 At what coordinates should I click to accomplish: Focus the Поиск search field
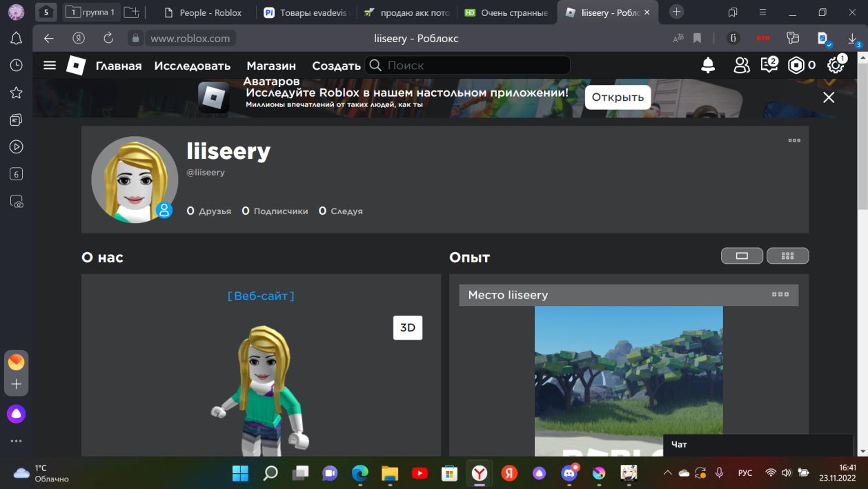click(468, 66)
